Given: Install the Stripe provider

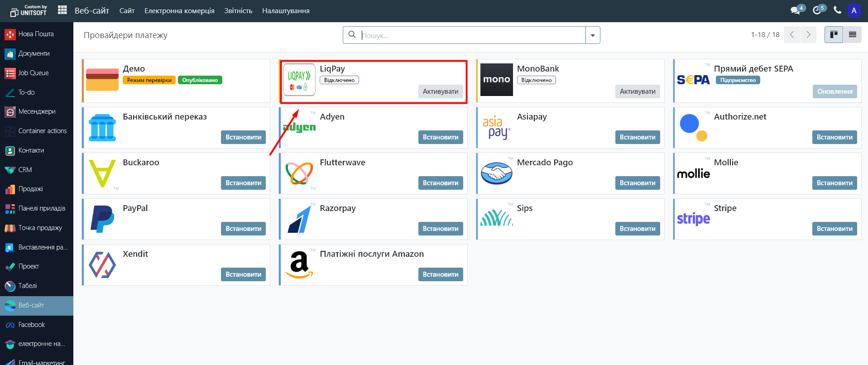Looking at the screenshot, I should coord(834,229).
